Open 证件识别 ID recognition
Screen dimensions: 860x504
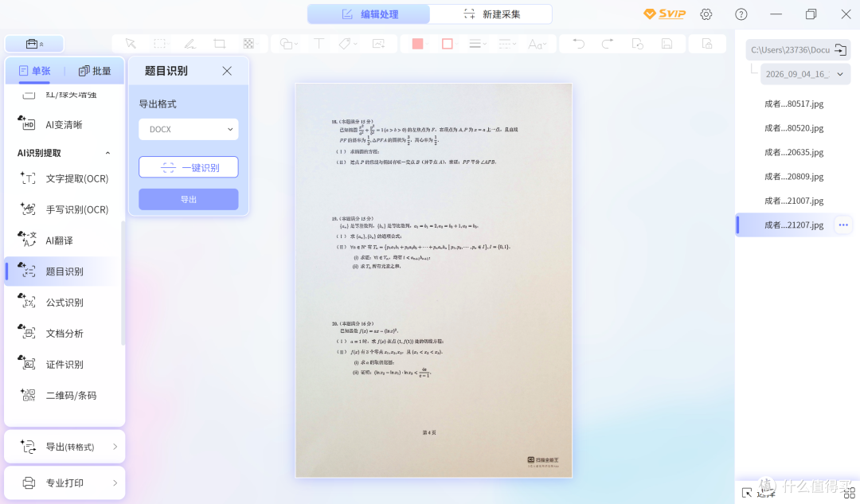point(64,364)
